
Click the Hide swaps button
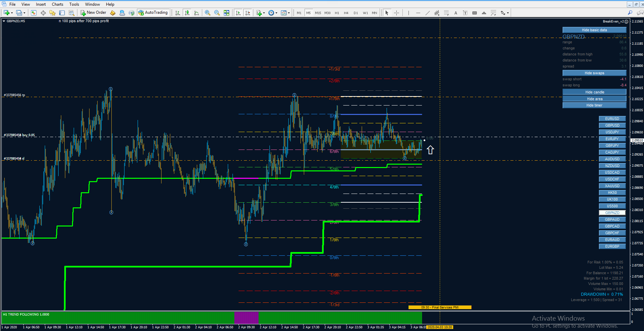[x=594, y=73]
